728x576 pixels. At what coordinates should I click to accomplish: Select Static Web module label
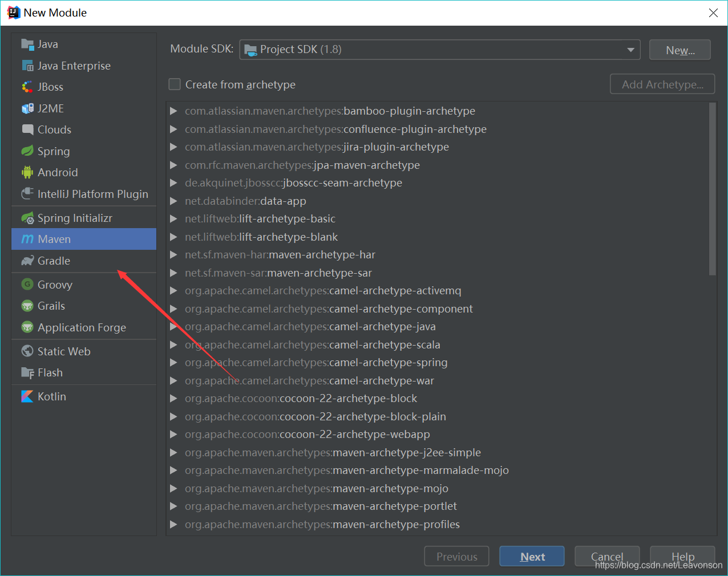click(x=64, y=351)
